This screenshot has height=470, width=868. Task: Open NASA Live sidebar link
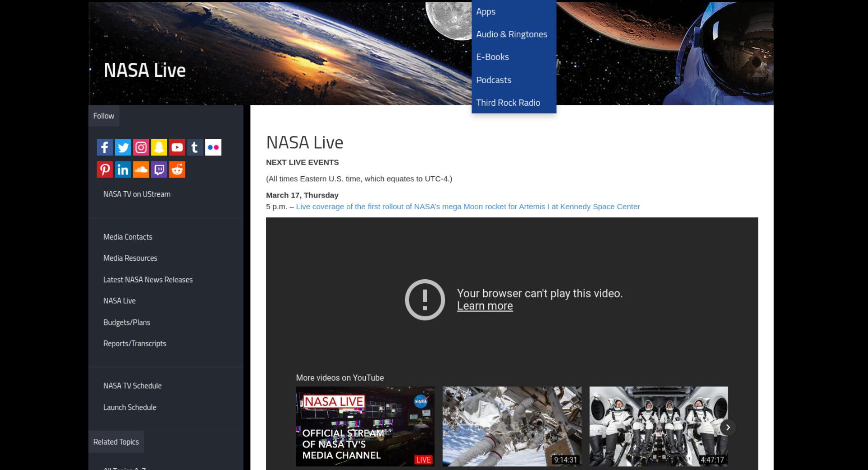[119, 301]
